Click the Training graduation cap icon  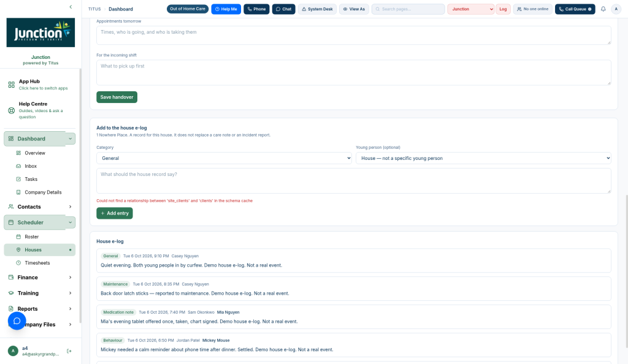pyautogui.click(x=11, y=293)
